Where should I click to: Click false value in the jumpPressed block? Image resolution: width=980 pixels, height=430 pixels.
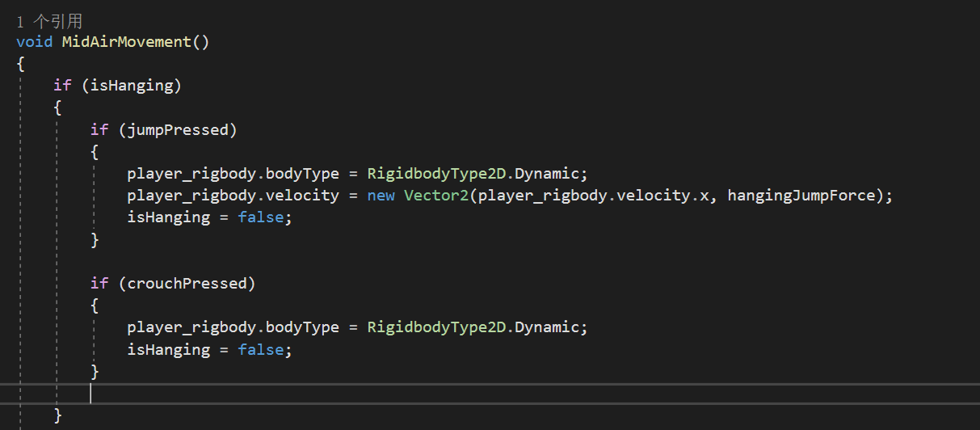tap(261, 217)
